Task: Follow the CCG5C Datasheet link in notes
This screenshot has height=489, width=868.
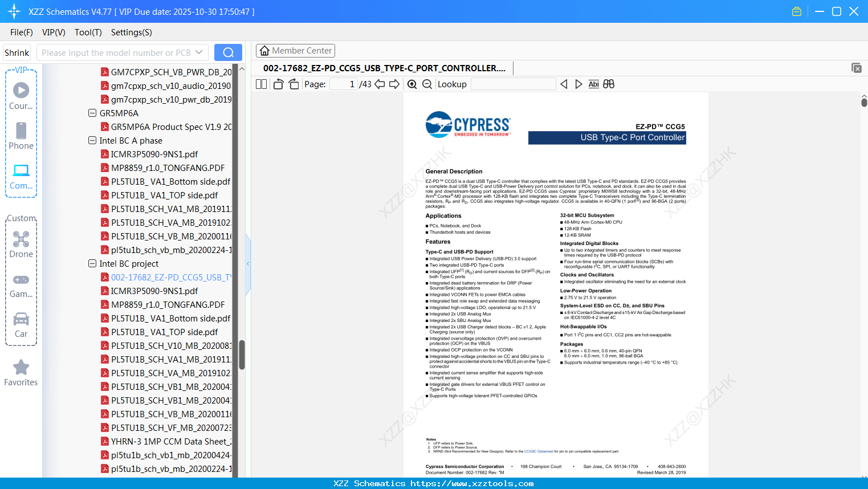Action: pos(539,451)
